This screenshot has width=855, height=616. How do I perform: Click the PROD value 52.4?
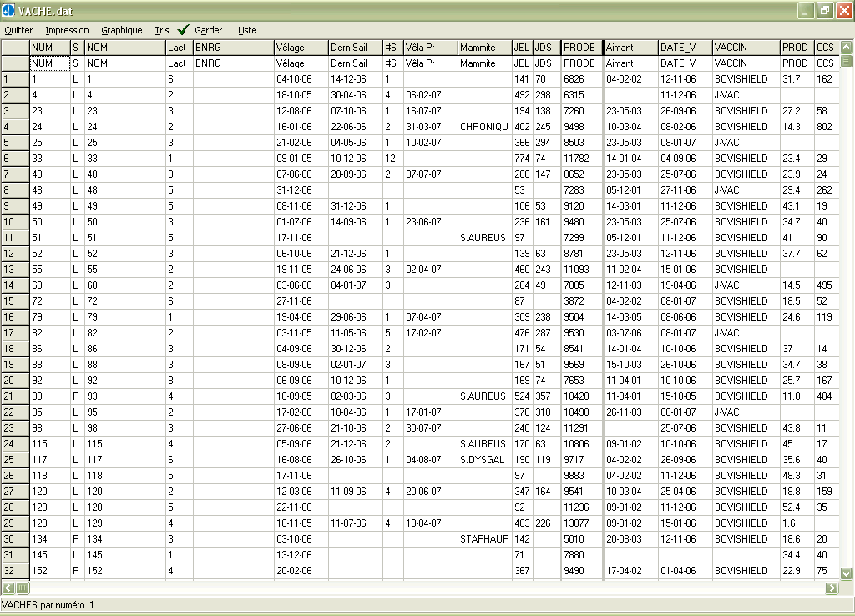(x=797, y=507)
